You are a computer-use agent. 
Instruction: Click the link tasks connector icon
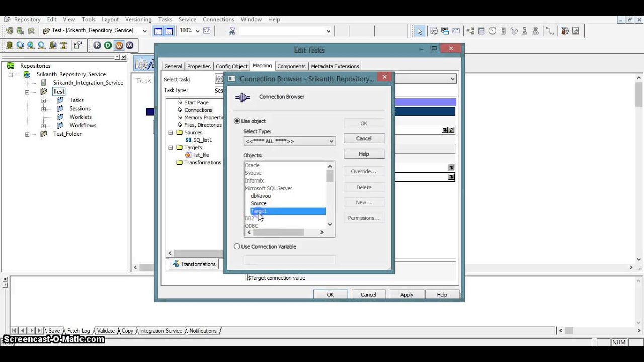click(549, 31)
